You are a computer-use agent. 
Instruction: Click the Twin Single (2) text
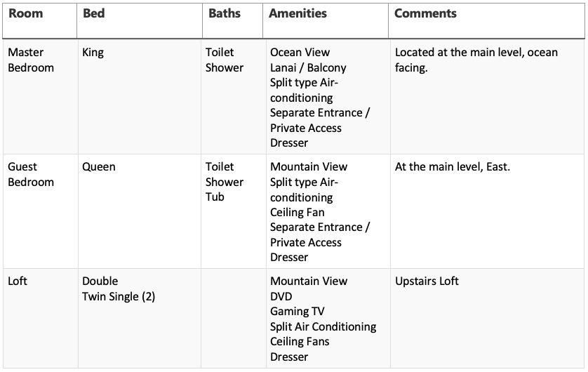coord(119,297)
